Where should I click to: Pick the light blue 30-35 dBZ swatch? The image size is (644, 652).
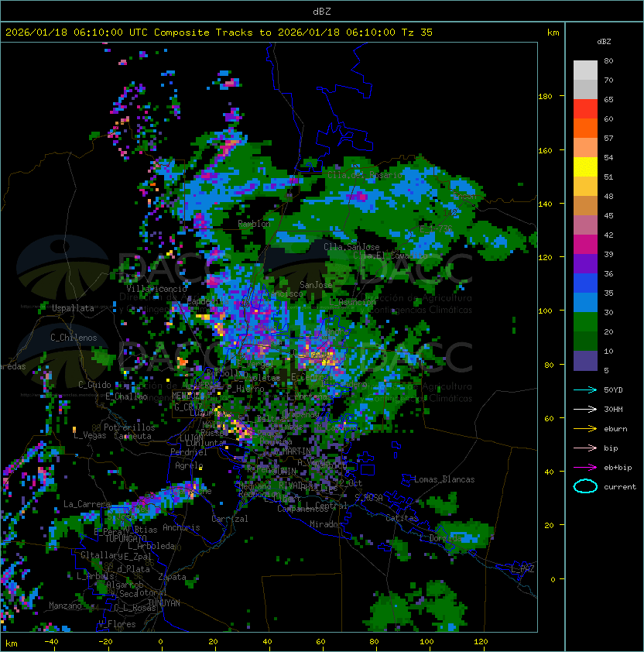coord(585,302)
